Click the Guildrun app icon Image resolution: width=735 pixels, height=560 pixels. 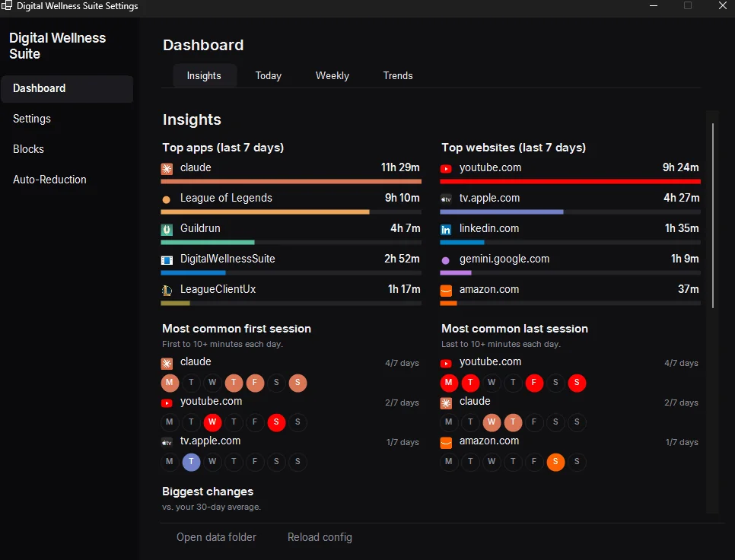tap(167, 230)
